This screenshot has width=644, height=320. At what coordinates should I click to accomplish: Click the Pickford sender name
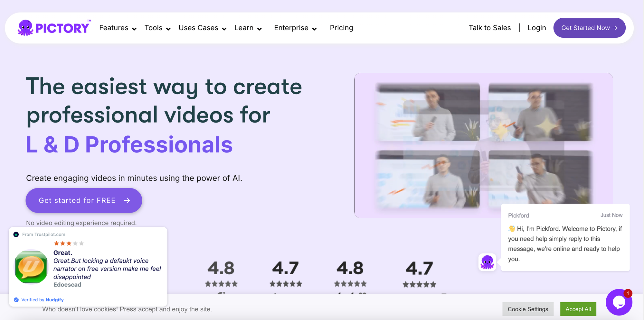518,215
